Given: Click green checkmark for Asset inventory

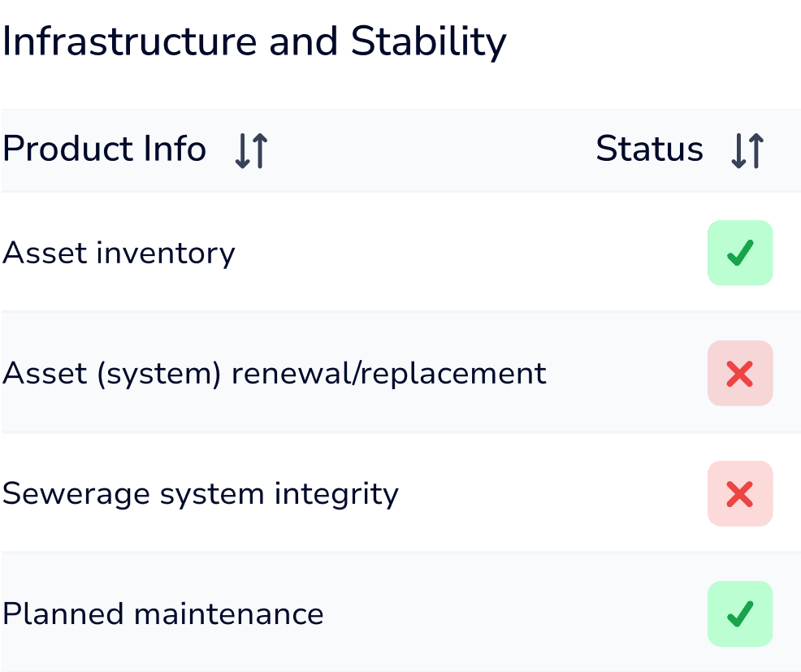Looking at the screenshot, I should click(x=740, y=253).
